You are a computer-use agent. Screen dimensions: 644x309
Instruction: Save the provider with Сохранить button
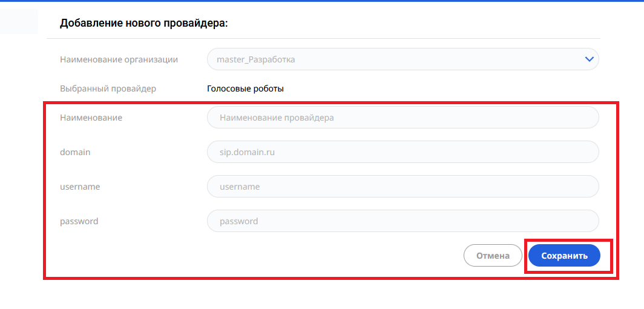tap(564, 256)
